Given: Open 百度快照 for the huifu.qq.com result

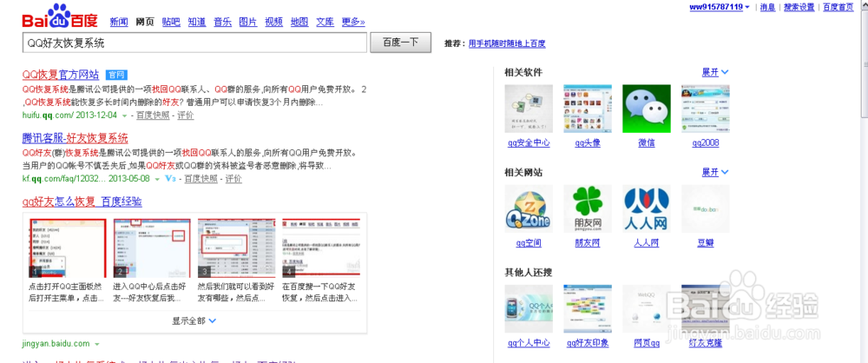Looking at the screenshot, I should pyautogui.click(x=154, y=115).
